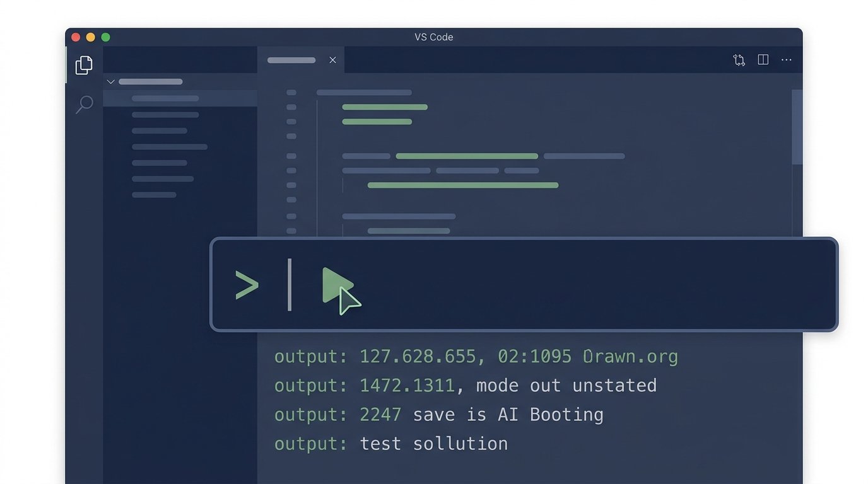
Task: Click the "02:1095" output value
Action: [535, 357]
